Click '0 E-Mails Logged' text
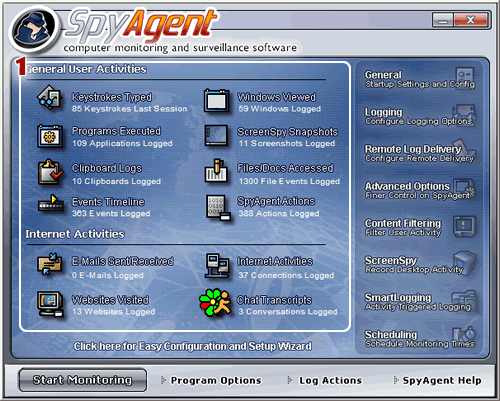 [108, 275]
